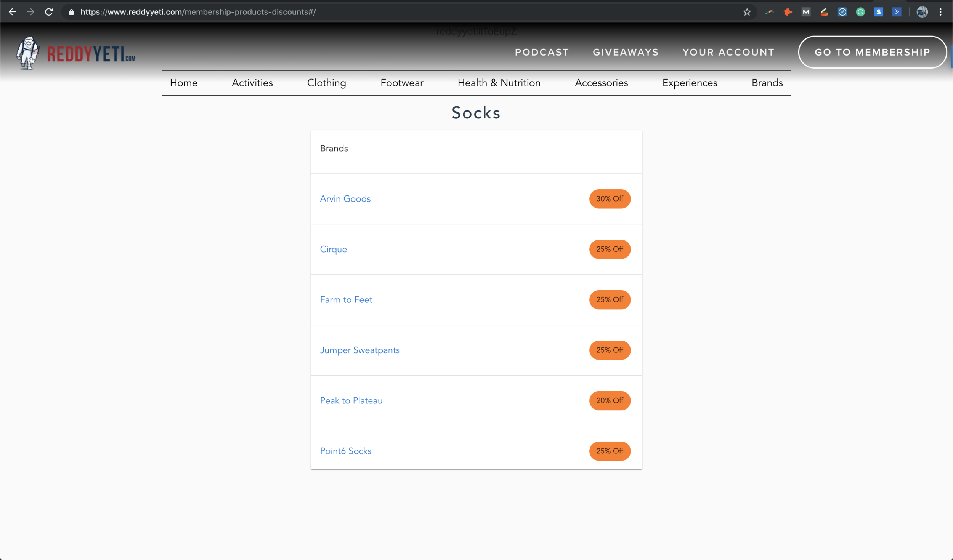Open the Chrome profile avatar
Viewport: 953px width, 560px height.
click(922, 12)
